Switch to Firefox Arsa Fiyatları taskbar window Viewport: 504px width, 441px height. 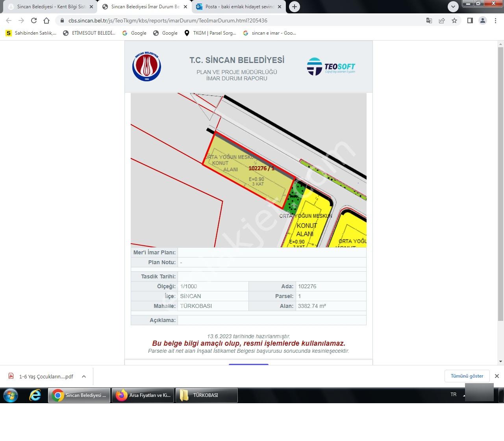point(143,395)
